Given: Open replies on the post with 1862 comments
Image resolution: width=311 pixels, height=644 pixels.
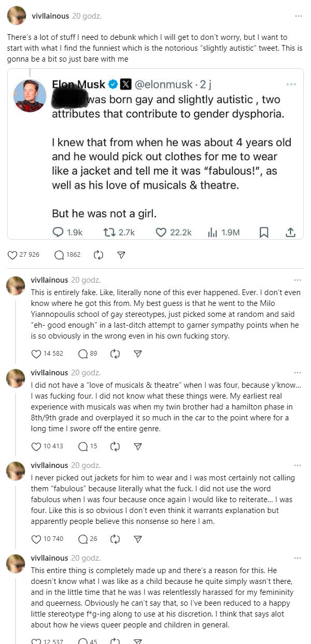Looking at the screenshot, I should [x=59, y=255].
